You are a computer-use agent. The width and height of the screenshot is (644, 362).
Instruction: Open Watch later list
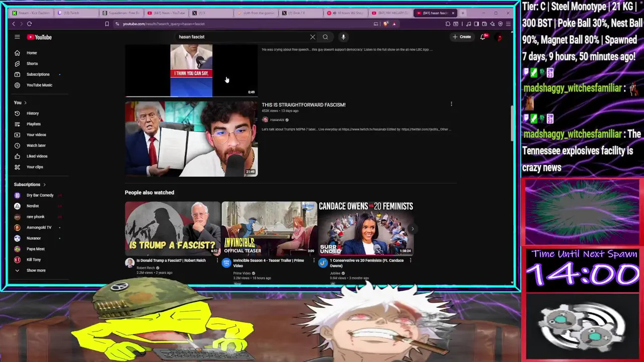pos(36,145)
